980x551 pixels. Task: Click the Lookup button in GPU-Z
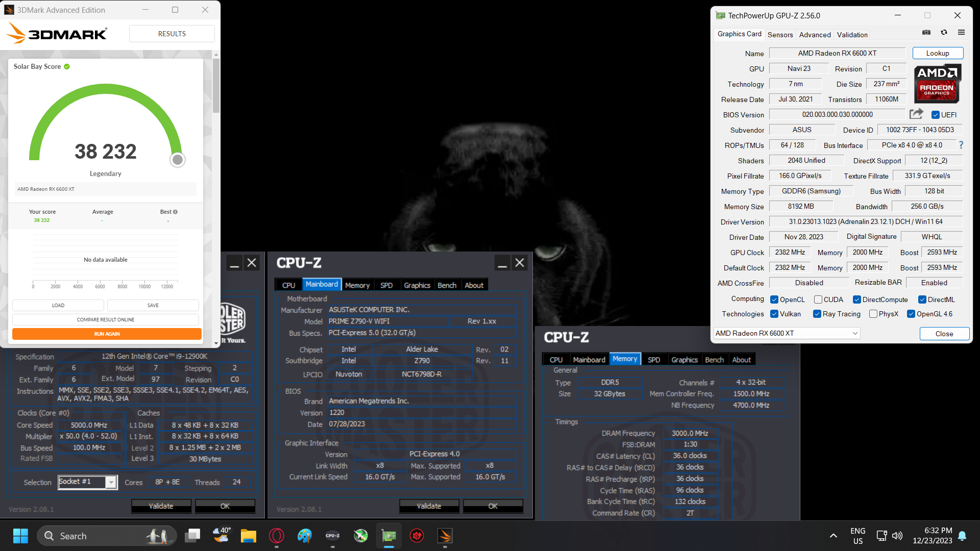(x=938, y=53)
